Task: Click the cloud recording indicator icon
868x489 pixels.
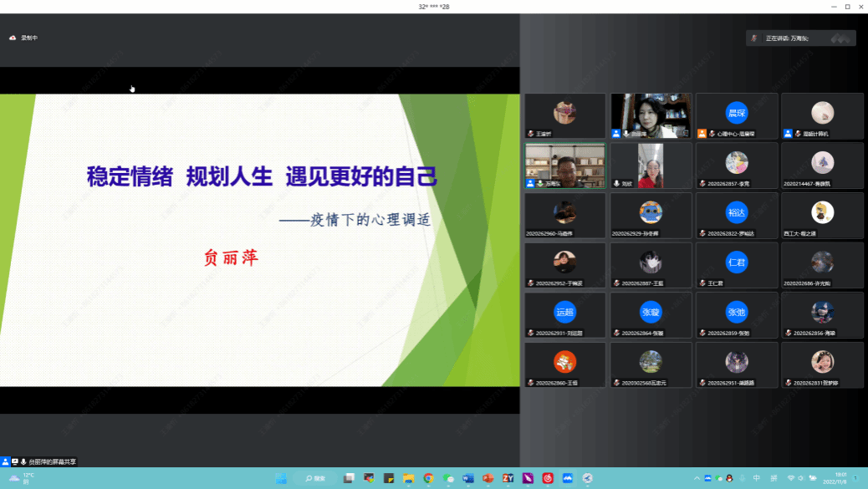Action: pos(13,38)
